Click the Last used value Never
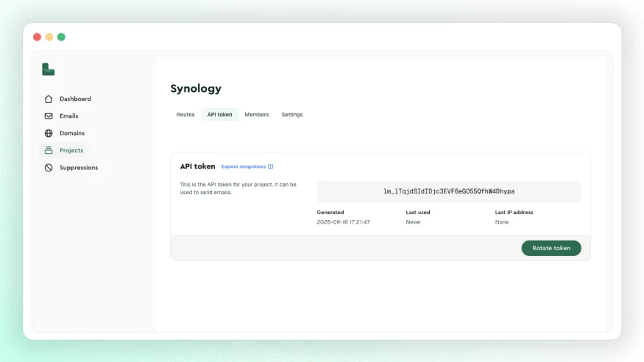The height and width of the screenshot is (362, 644). 413,222
